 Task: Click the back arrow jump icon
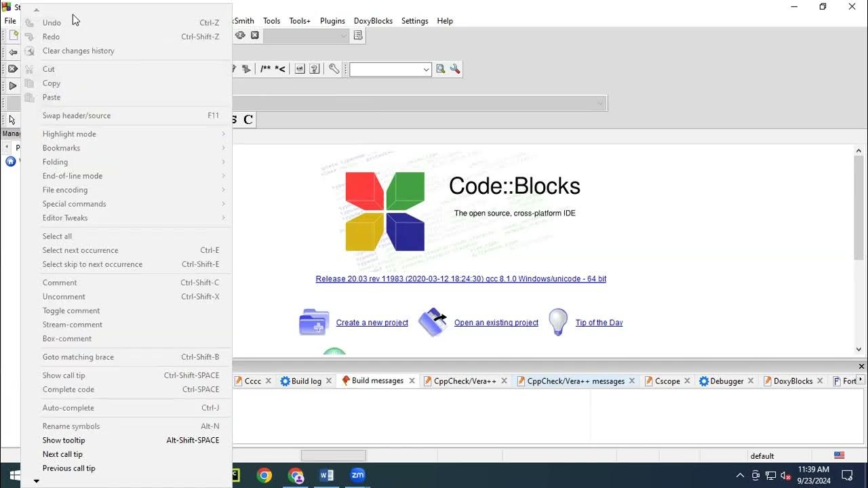13,52
